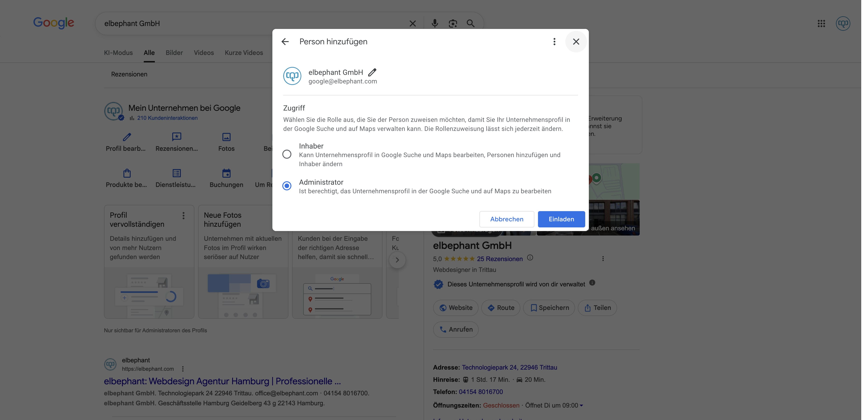Open elbephant Webdesign Agentur Hamburg result
This screenshot has width=868, height=420.
point(222,381)
